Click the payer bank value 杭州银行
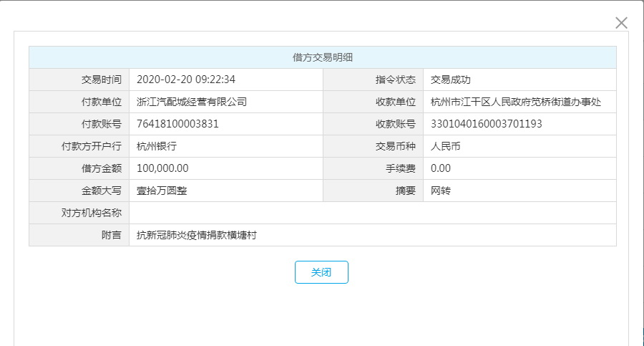 coord(157,146)
